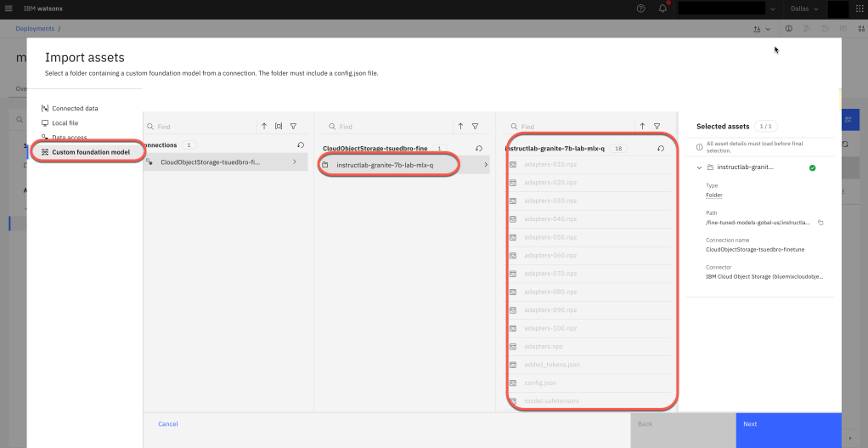The image size is (868, 448).
Task: Choose Connected data source option
Action: [x=74, y=109]
